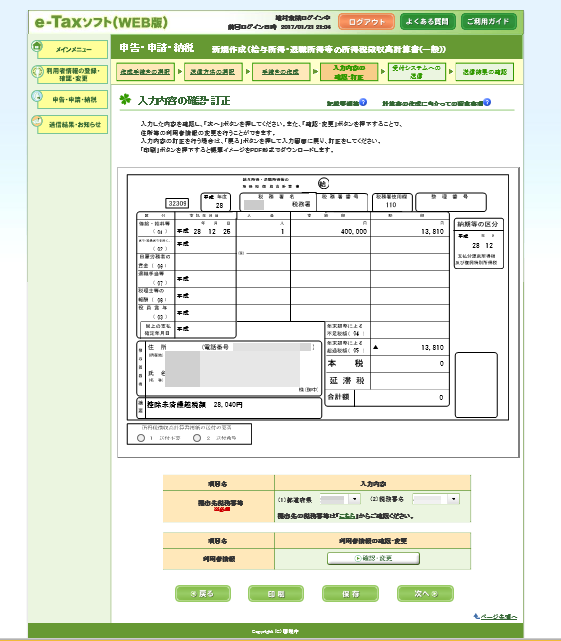Click the 控除未済繰越税額 28,040円 remark
The image size is (561, 641).
coord(195,405)
